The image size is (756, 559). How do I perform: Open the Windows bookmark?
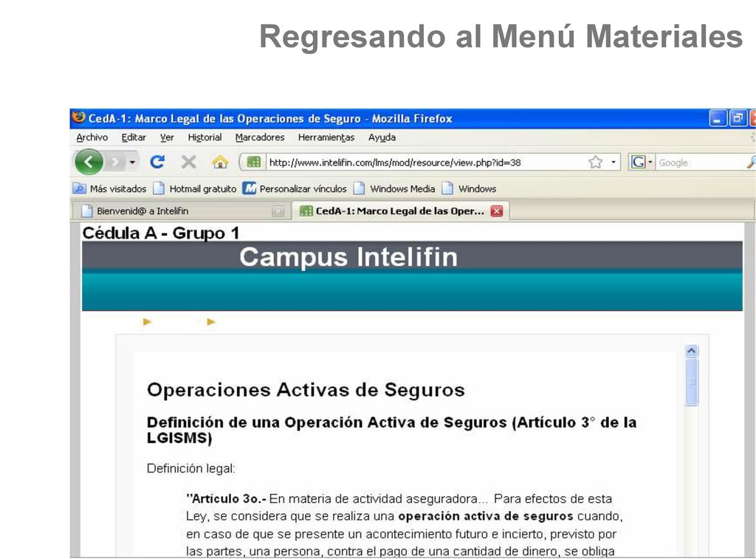[x=469, y=188]
